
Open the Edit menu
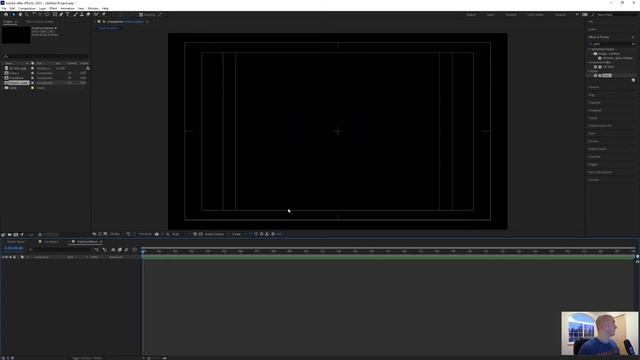click(12, 8)
